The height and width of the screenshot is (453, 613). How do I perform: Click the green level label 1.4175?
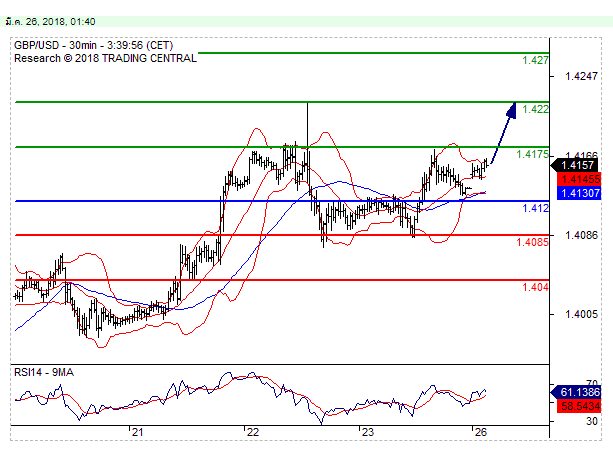pyautogui.click(x=532, y=154)
